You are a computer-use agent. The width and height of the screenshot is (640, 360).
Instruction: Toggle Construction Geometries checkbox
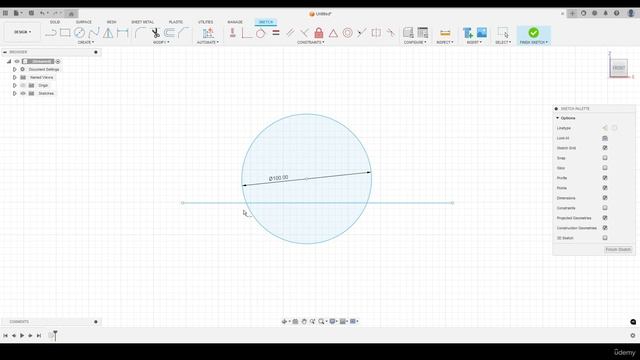pyautogui.click(x=605, y=228)
